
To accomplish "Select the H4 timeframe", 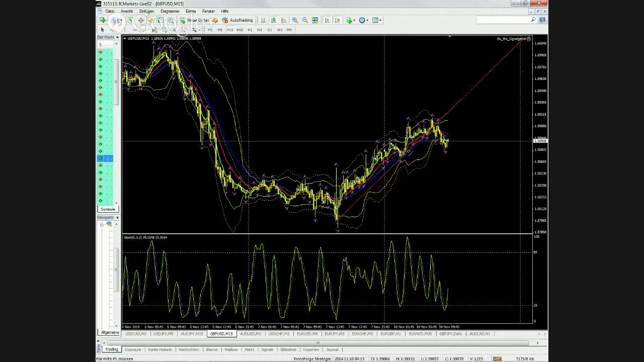I will click(x=260, y=30).
